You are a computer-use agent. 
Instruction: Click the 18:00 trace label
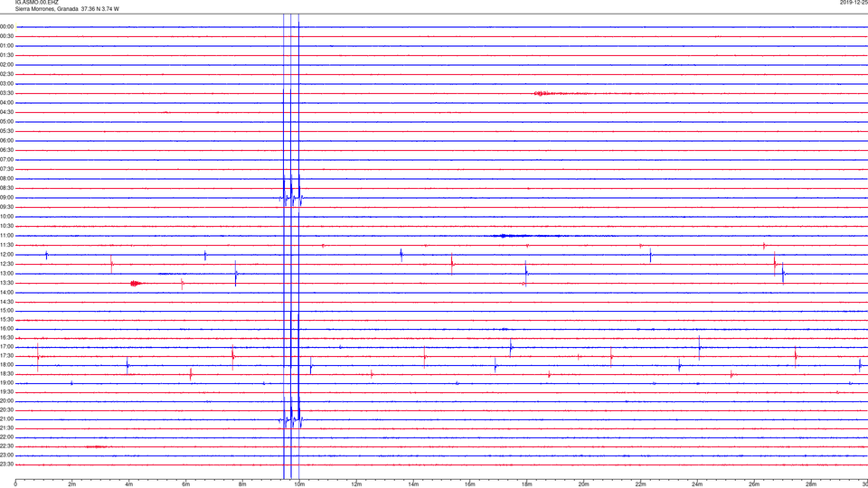point(6,365)
